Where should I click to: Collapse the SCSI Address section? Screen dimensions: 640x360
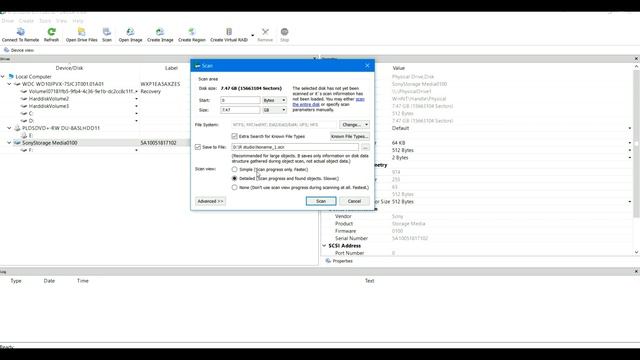coord(324,246)
